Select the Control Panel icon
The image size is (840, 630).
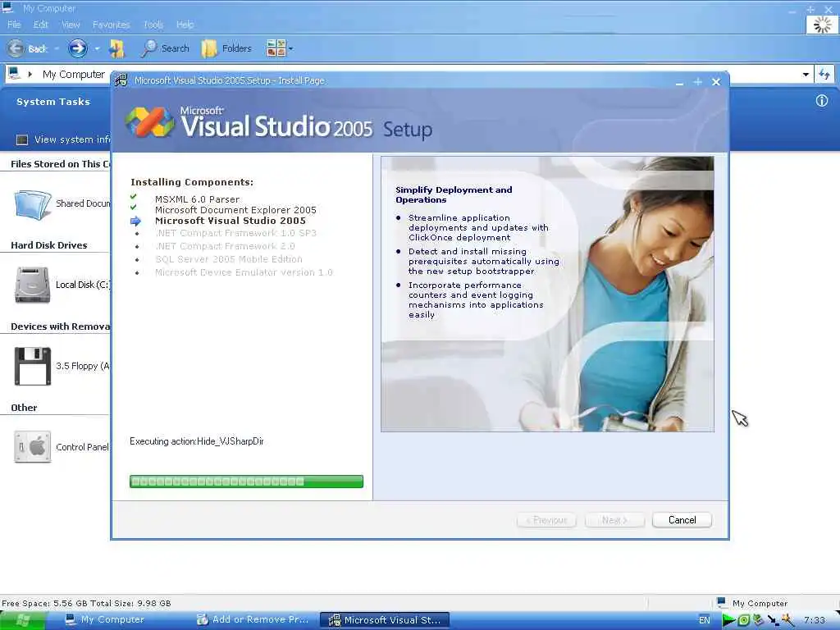[33, 447]
